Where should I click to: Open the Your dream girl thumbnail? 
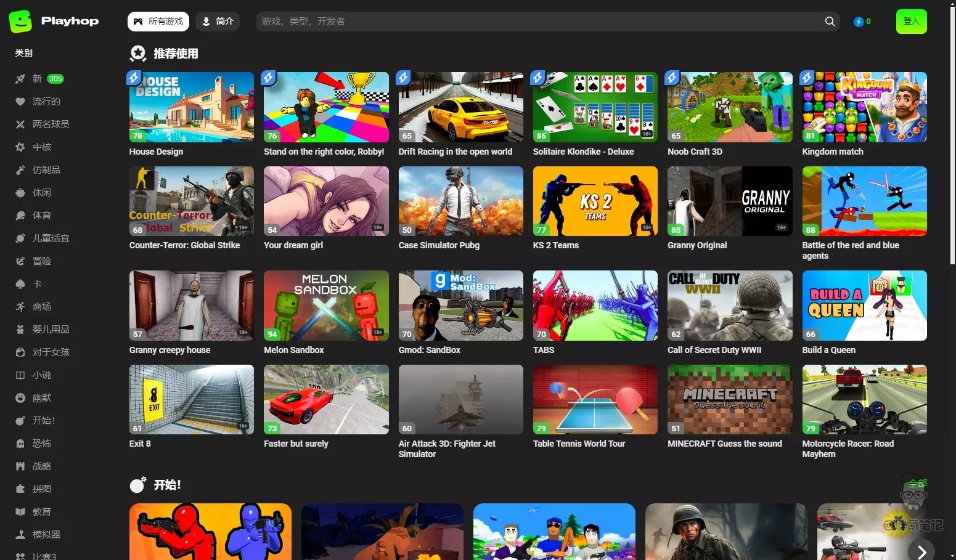click(x=326, y=201)
